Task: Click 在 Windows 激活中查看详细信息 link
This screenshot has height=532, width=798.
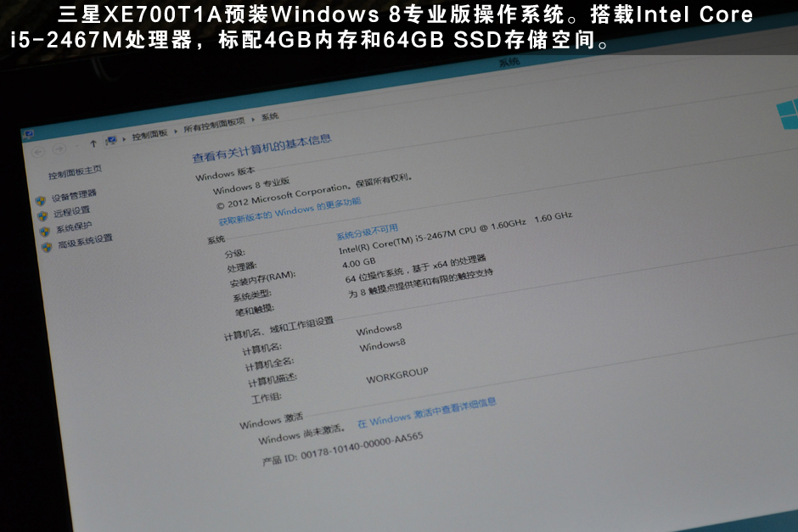Action: (426, 412)
